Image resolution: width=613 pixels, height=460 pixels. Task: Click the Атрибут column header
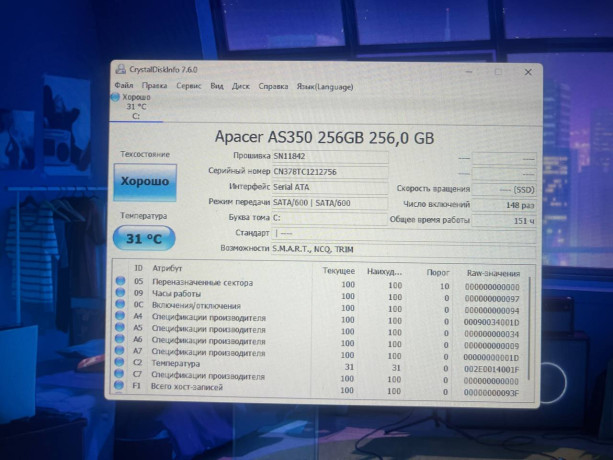(x=167, y=268)
